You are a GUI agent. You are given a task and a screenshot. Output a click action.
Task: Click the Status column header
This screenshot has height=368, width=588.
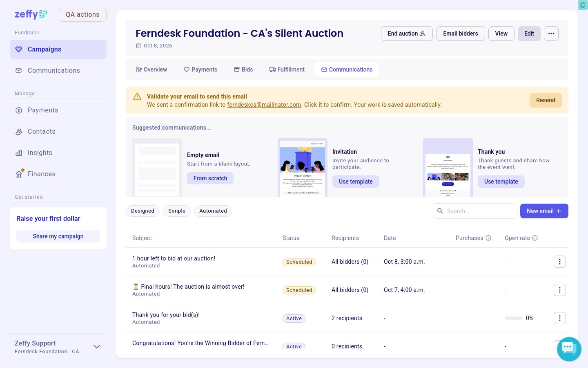[x=291, y=238]
